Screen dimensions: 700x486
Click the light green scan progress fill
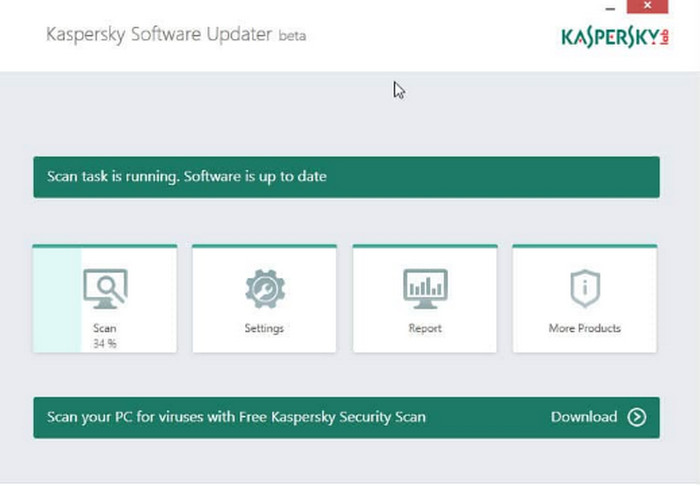[x=57, y=300]
